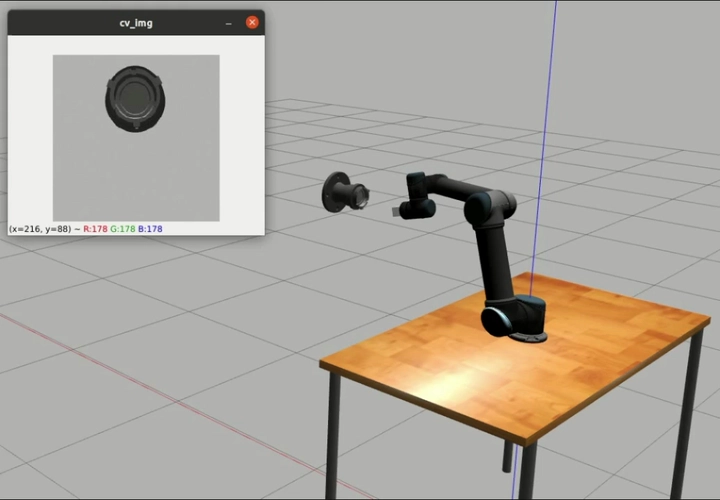
Task: Click the cv_img title bar text
Action: [x=136, y=22]
